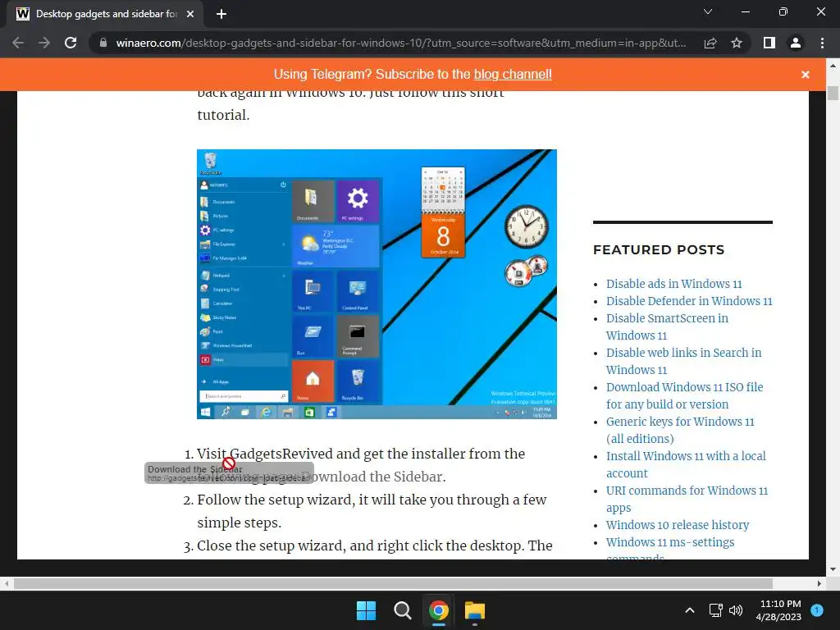Open the Chrome side panel
Screen dimensions: 840x630
point(769,43)
